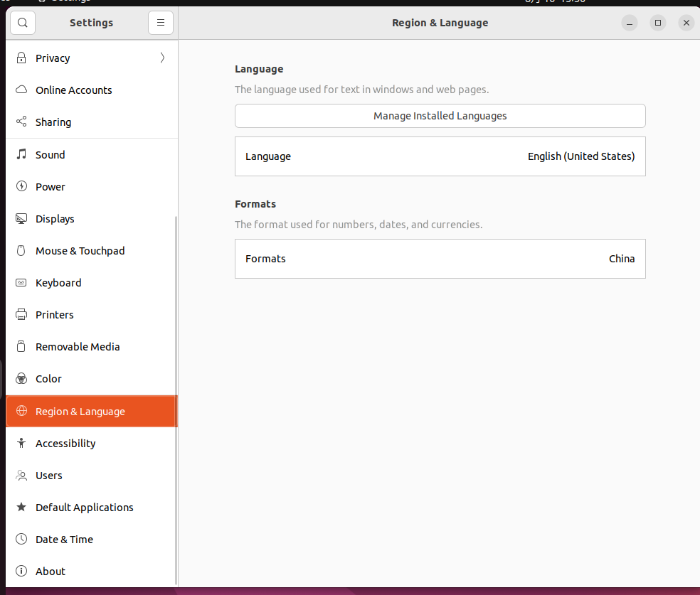Click the search icon in Settings header
700x595 pixels.
point(23,23)
